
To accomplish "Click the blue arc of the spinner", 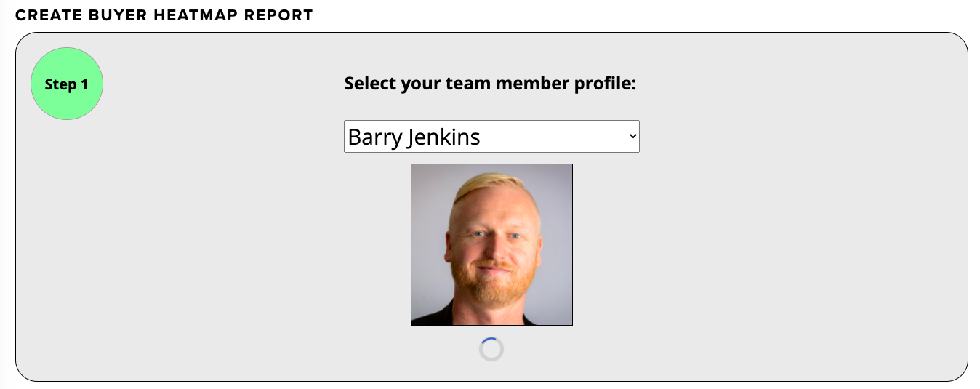I will (x=488, y=340).
